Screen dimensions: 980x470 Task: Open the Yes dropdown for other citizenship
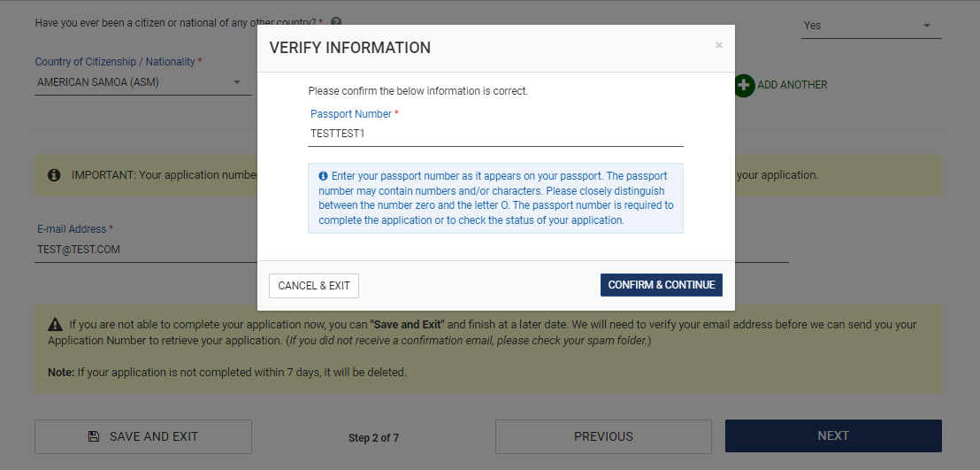870,26
